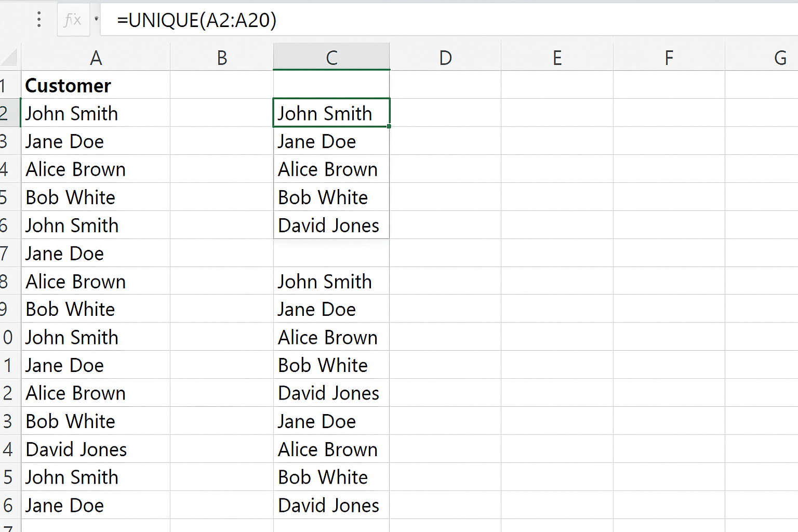This screenshot has width=798, height=532.
Task: Click the Customer header cell
Action: [x=96, y=85]
